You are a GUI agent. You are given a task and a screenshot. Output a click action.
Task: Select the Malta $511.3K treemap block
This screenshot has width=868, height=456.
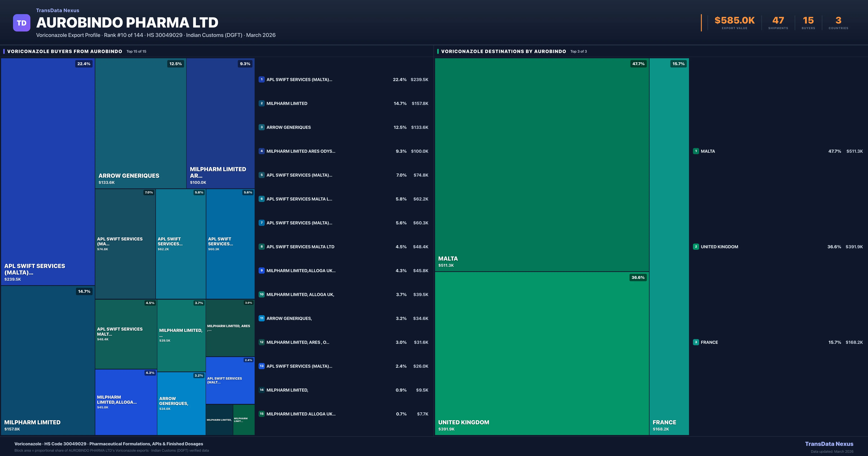542,165
